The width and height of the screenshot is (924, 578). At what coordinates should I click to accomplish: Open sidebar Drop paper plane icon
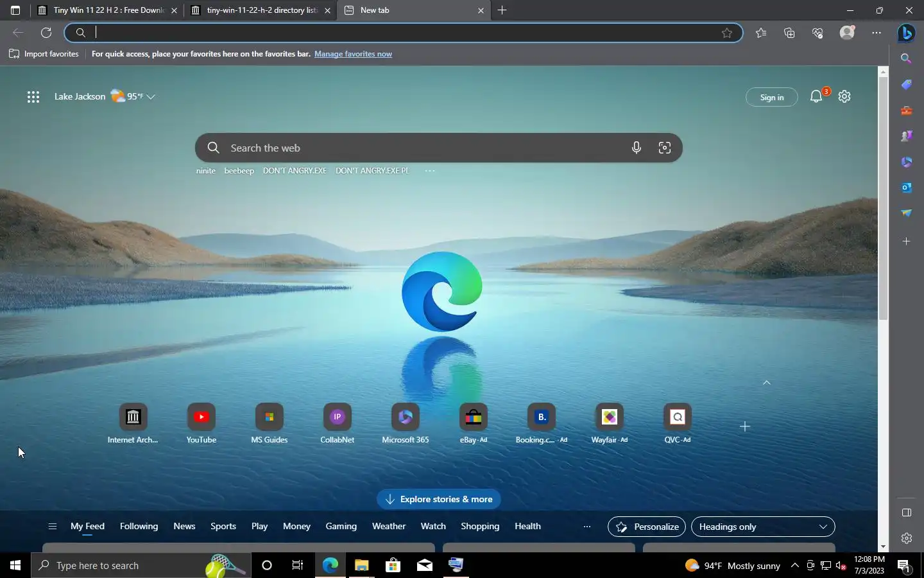point(906,213)
